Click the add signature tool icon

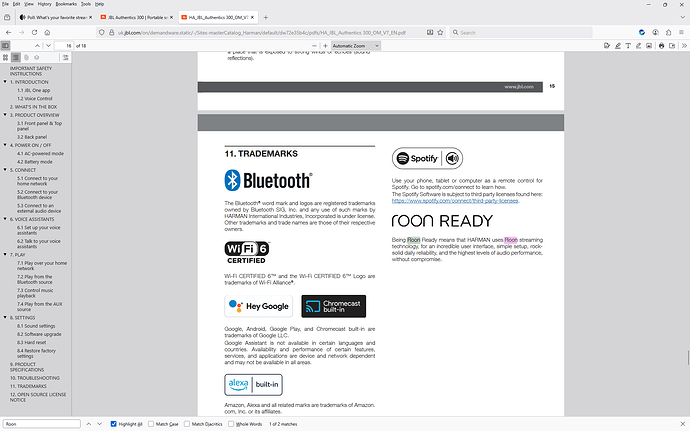(x=607, y=45)
